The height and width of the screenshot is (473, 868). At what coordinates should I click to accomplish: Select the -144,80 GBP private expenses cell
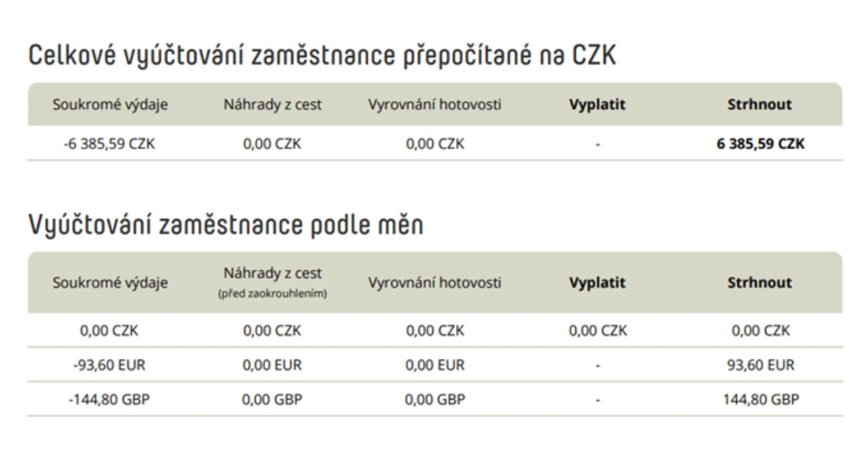(x=109, y=400)
